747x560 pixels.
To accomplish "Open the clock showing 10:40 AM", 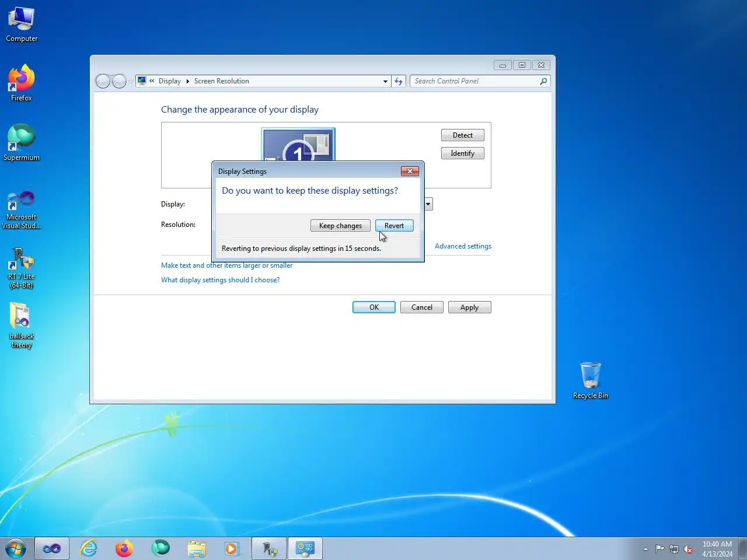I will (717, 549).
